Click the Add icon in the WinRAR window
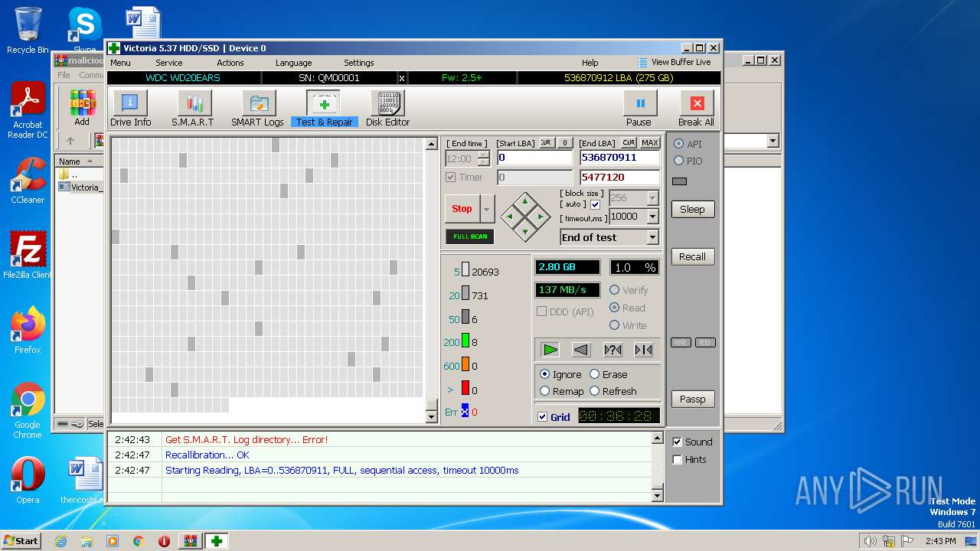980x551 pixels. coord(82,108)
